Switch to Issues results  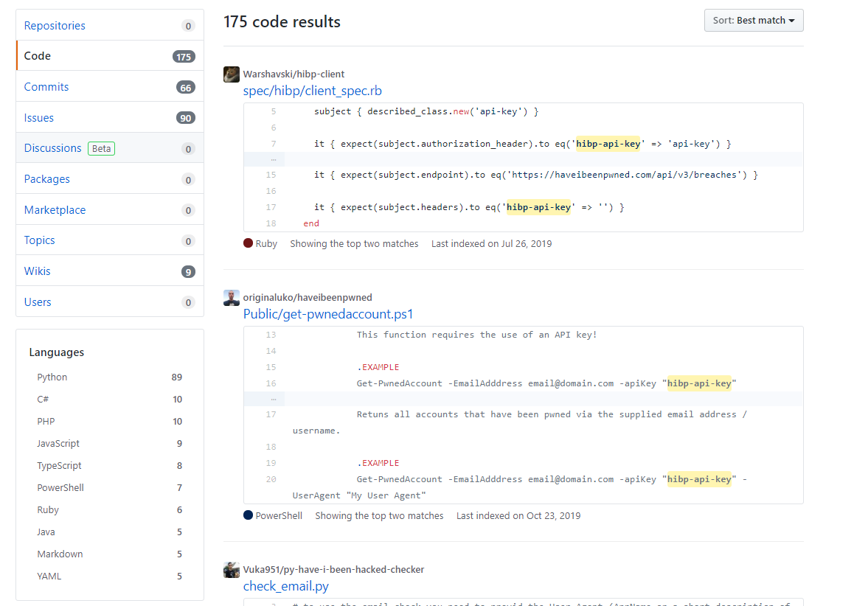click(x=110, y=118)
